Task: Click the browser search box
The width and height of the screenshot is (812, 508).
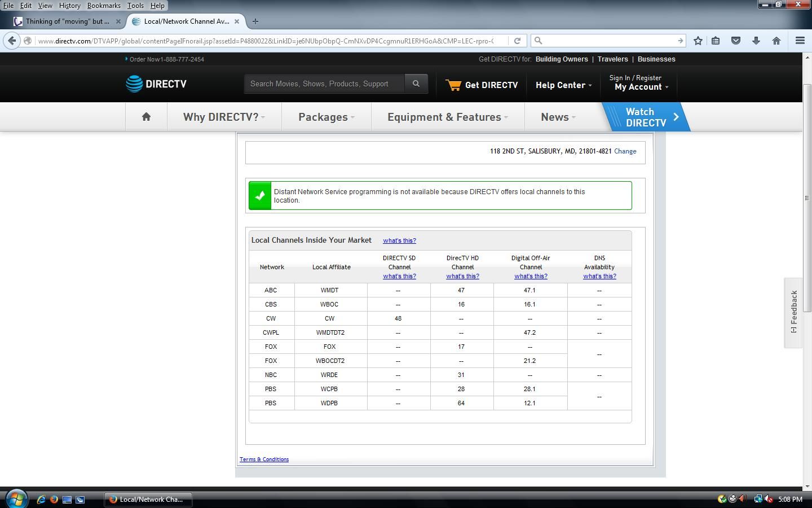Action: coord(608,41)
